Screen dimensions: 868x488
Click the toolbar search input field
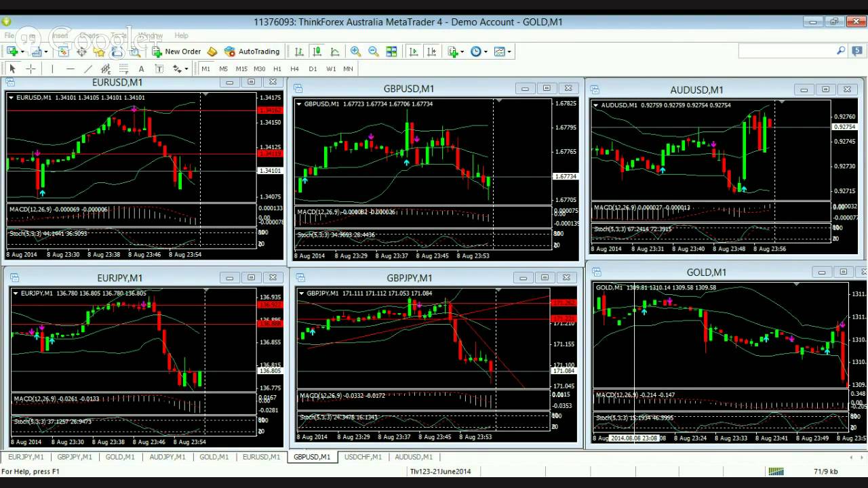[787, 51]
